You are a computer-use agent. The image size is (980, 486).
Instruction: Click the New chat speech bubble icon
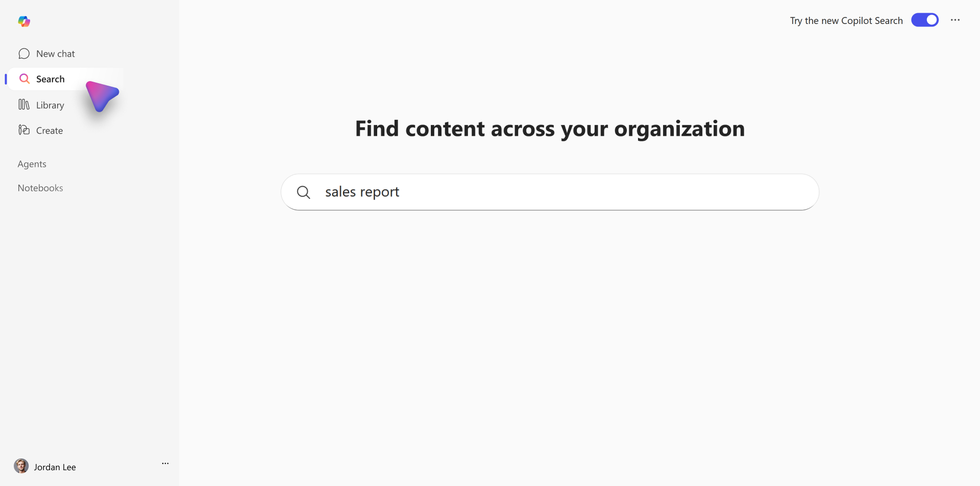click(24, 54)
